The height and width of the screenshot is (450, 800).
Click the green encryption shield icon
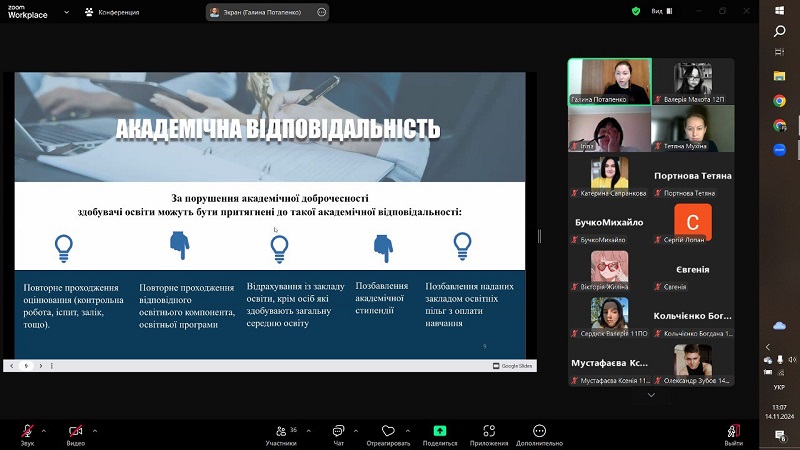click(636, 11)
